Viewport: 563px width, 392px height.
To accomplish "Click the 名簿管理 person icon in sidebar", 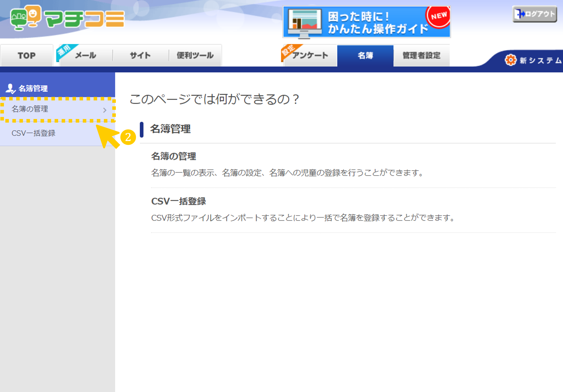I will coord(11,89).
